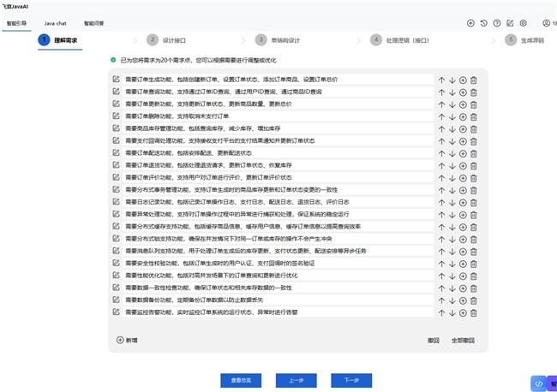The height and width of the screenshot is (392, 557).
Task: Click the 需要订单删除功能 requirement text field
Action: (x=278, y=116)
